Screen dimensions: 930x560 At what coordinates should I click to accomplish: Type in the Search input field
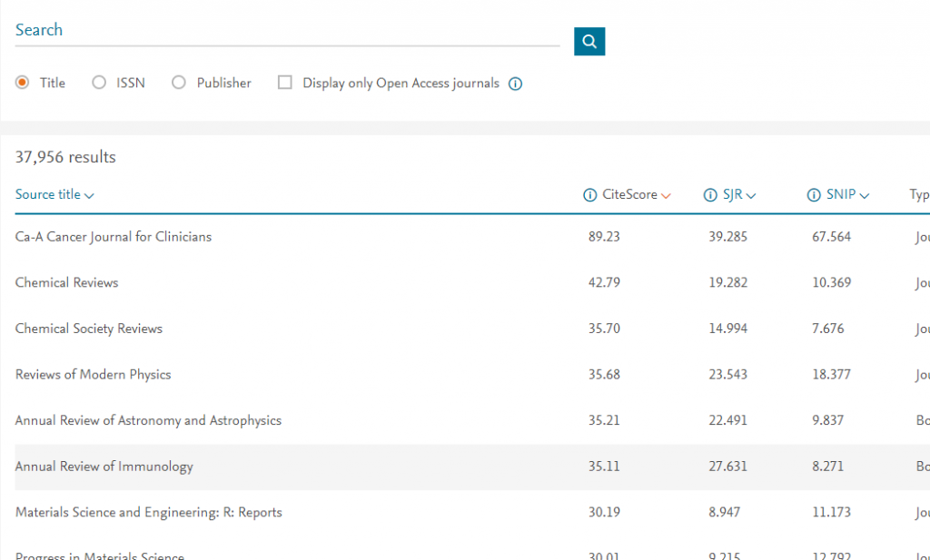pyautogui.click(x=287, y=30)
